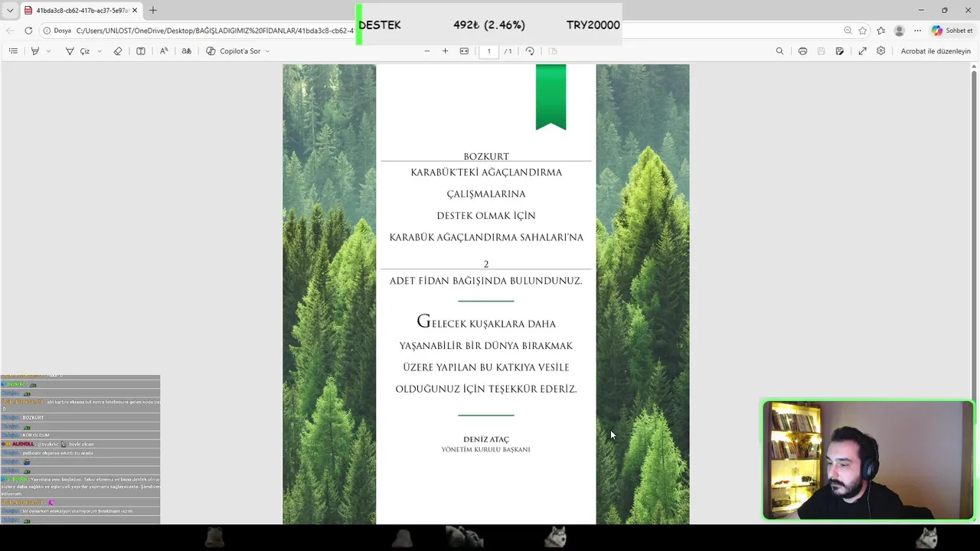Enter full screen PDF view

click(x=862, y=51)
